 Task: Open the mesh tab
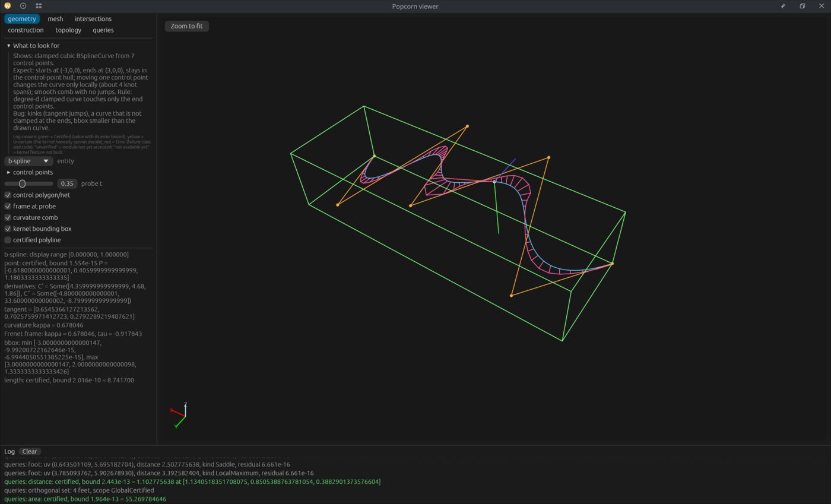tap(55, 19)
